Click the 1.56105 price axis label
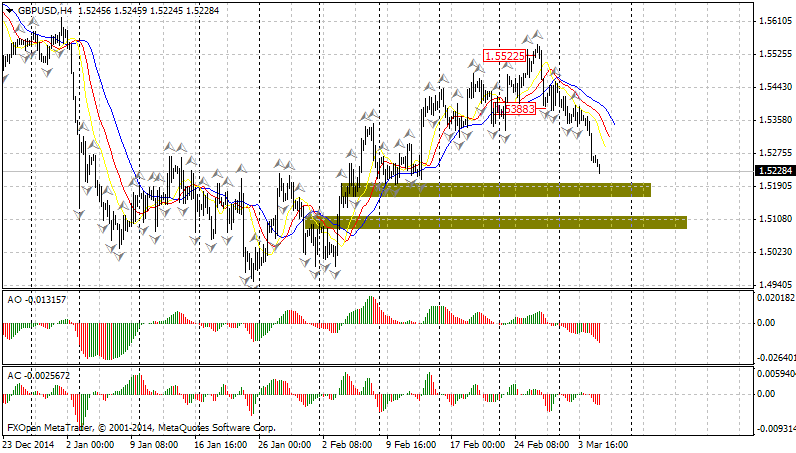Screen dimensions: 796x453 coord(775,21)
